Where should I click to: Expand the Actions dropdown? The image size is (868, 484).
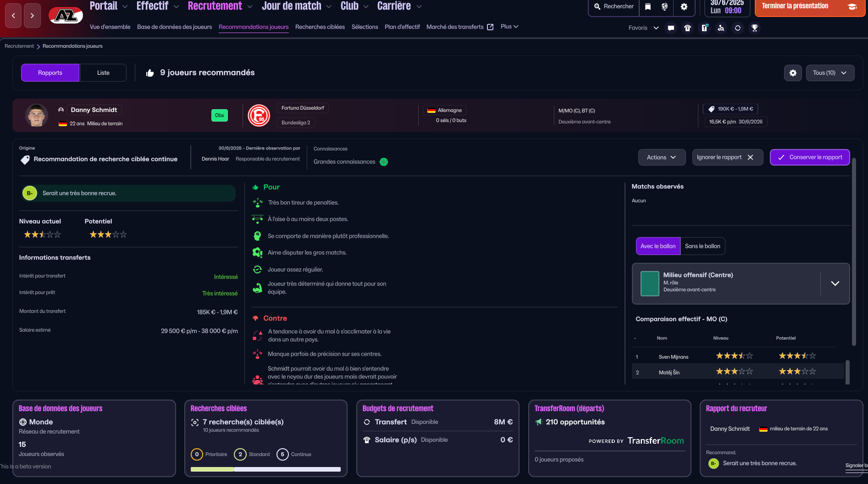click(661, 157)
